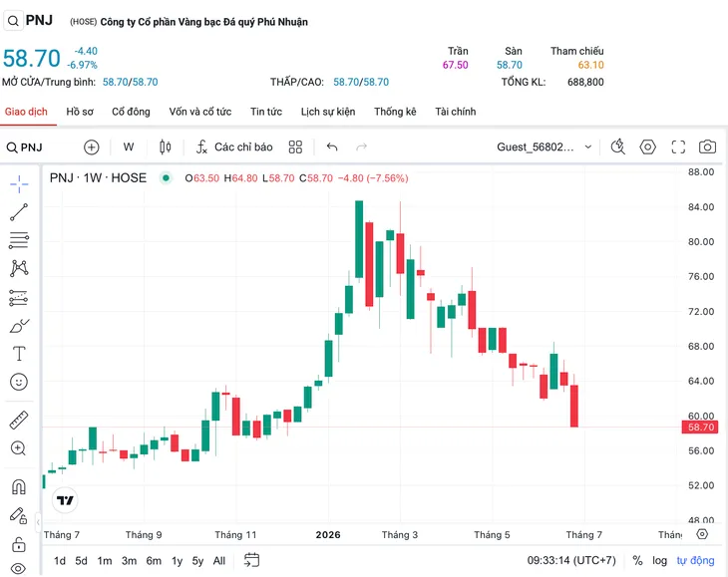Toggle stay in drawing mode
The width and height of the screenshot is (728, 577).
click(19, 515)
